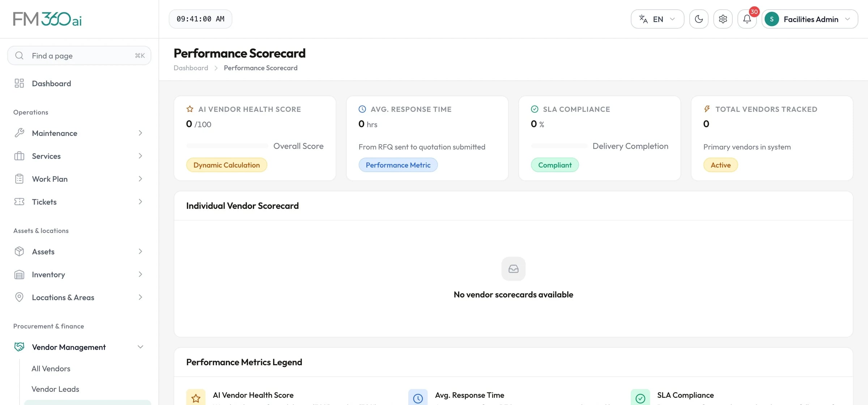The image size is (868, 405).
Task: Click the Tickets icon in sidebar
Action: point(19,201)
